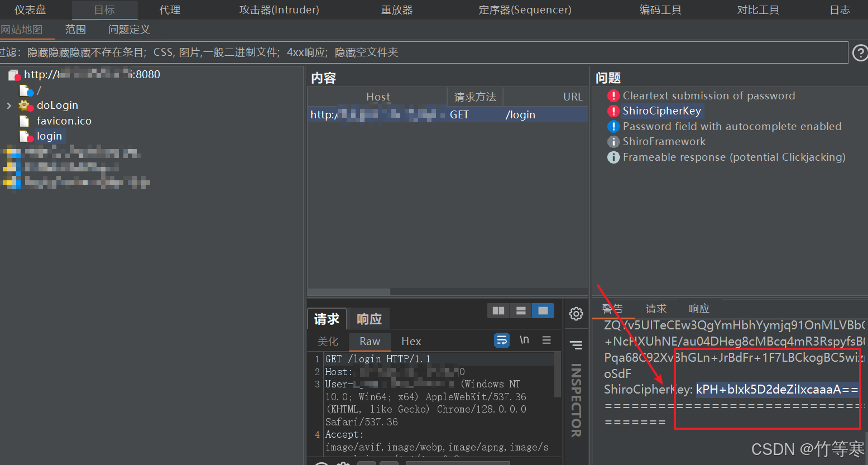The image size is (868, 465).
Task: Open the 攻击器(Intruder) tab
Action: point(279,10)
